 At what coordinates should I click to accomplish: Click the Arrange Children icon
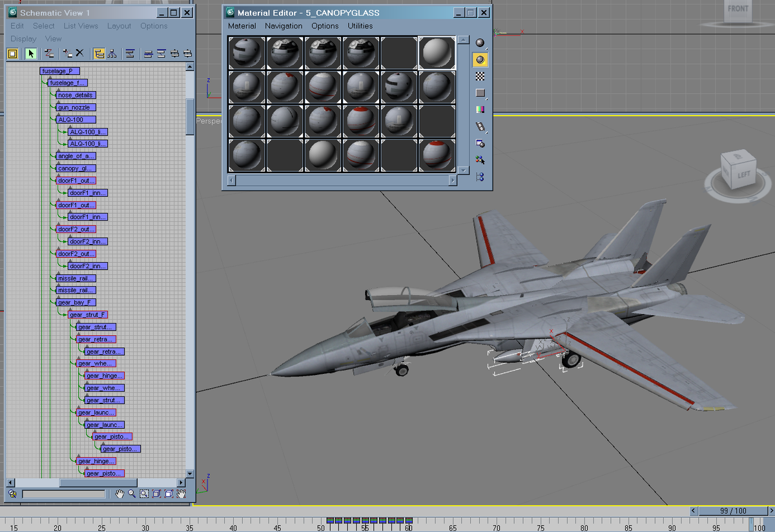click(x=148, y=54)
